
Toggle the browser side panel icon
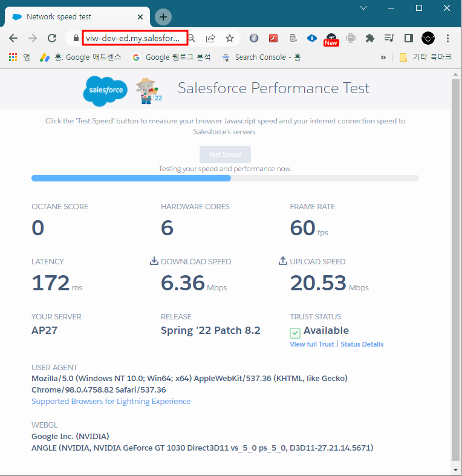(x=409, y=38)
